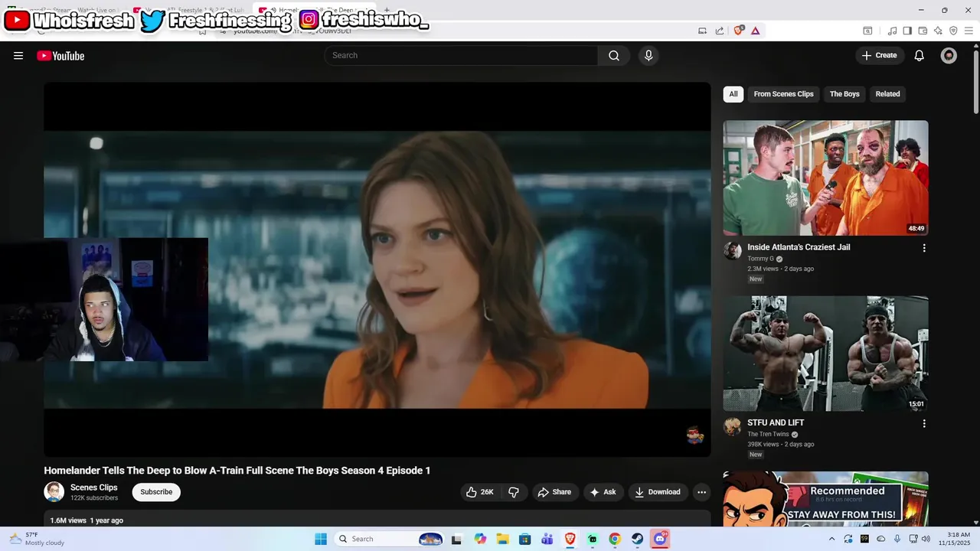Click the Tommy G channel name
This screenshot has width=980, height=551.
pos(760,259)
